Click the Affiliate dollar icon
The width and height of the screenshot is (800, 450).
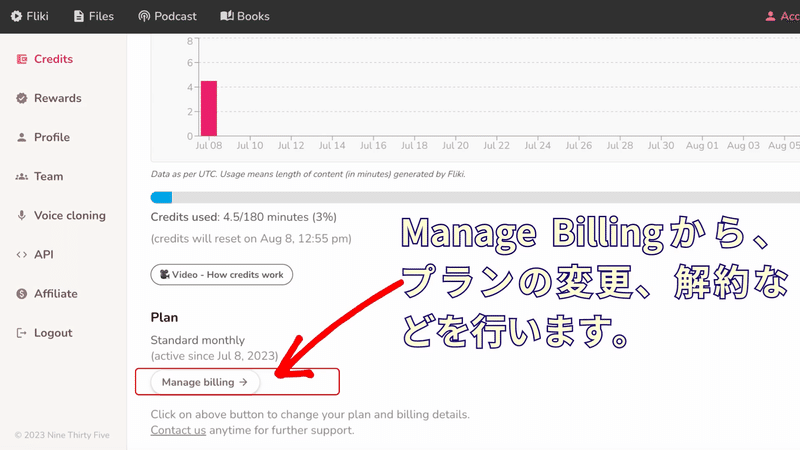(21, 294)
